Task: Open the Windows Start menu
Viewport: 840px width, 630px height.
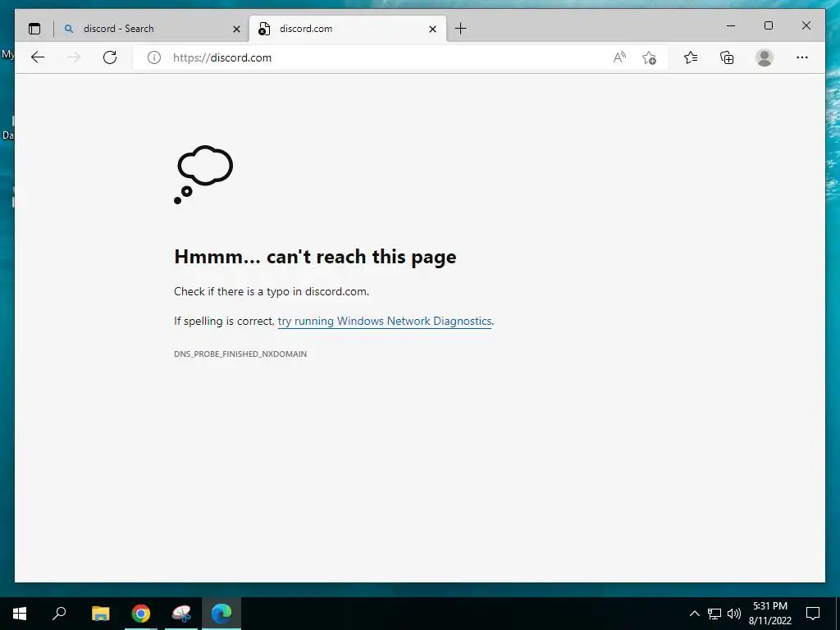Action: click(20, 614)
